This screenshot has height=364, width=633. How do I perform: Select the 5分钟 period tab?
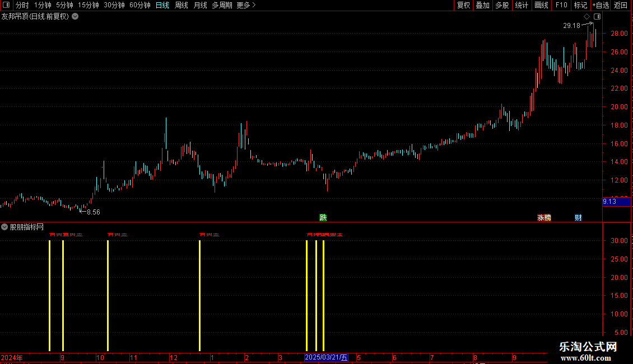64,5
